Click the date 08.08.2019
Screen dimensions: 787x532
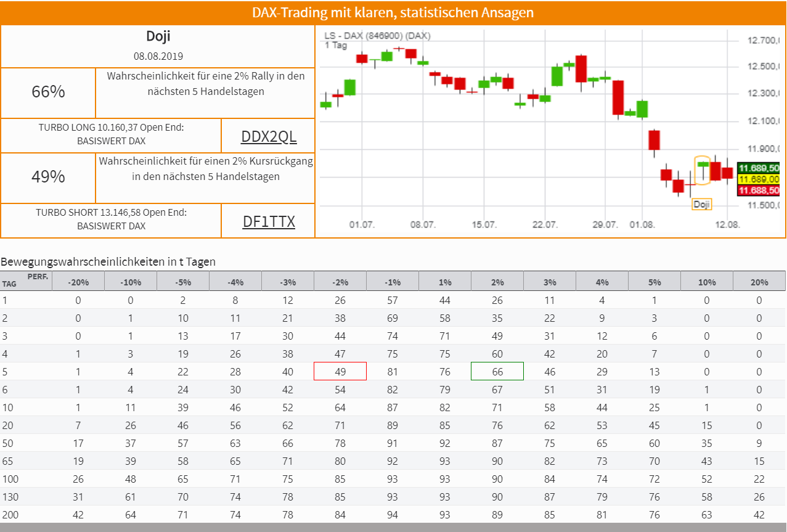tap(158, 56)
